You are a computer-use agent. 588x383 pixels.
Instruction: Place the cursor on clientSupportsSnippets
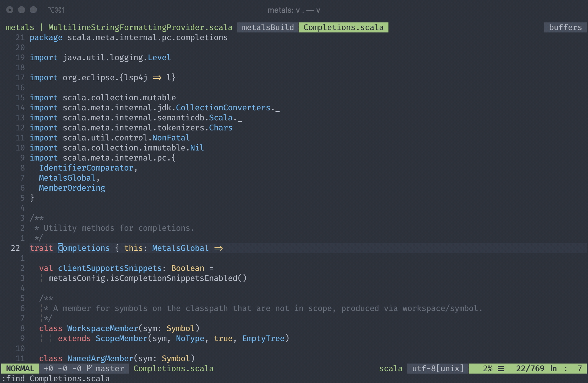coord(110,268)
